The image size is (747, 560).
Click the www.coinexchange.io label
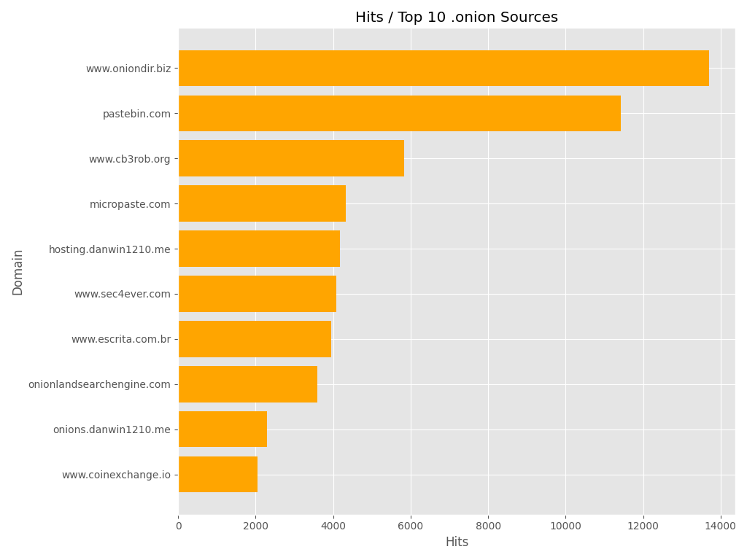point(116,475)
